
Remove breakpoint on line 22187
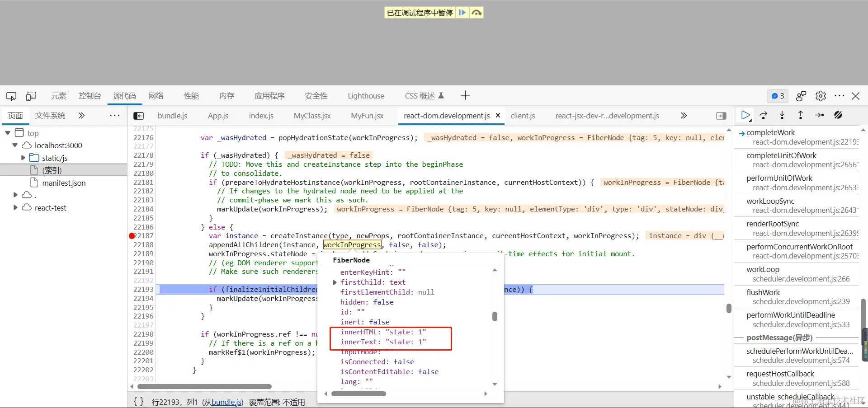coord(132,235)
